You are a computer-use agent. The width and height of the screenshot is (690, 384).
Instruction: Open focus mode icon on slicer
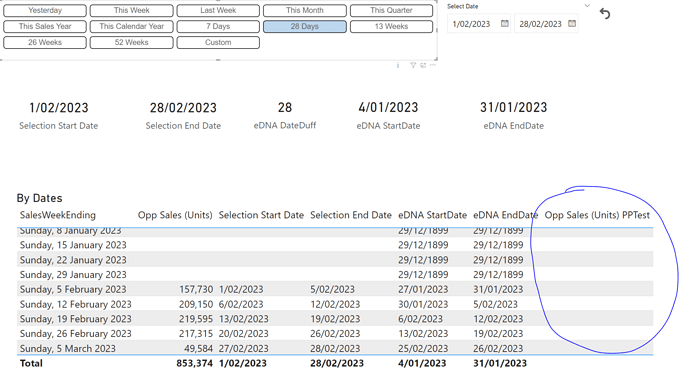[x=423, y=65]
